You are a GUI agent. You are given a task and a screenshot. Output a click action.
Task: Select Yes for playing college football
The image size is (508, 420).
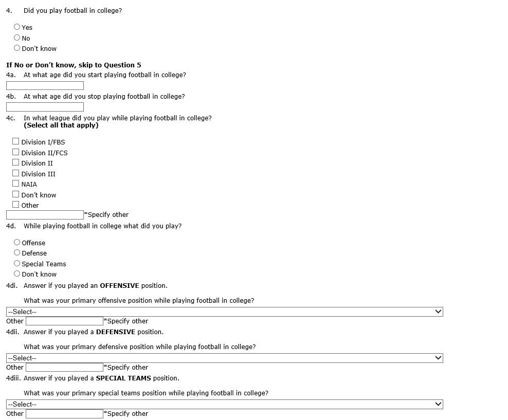17,27
